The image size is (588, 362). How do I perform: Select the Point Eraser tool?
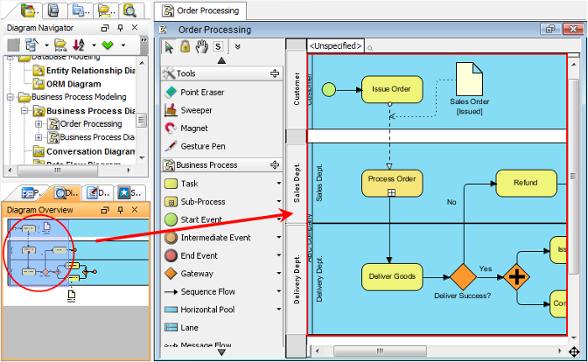(x=194, y=92)
